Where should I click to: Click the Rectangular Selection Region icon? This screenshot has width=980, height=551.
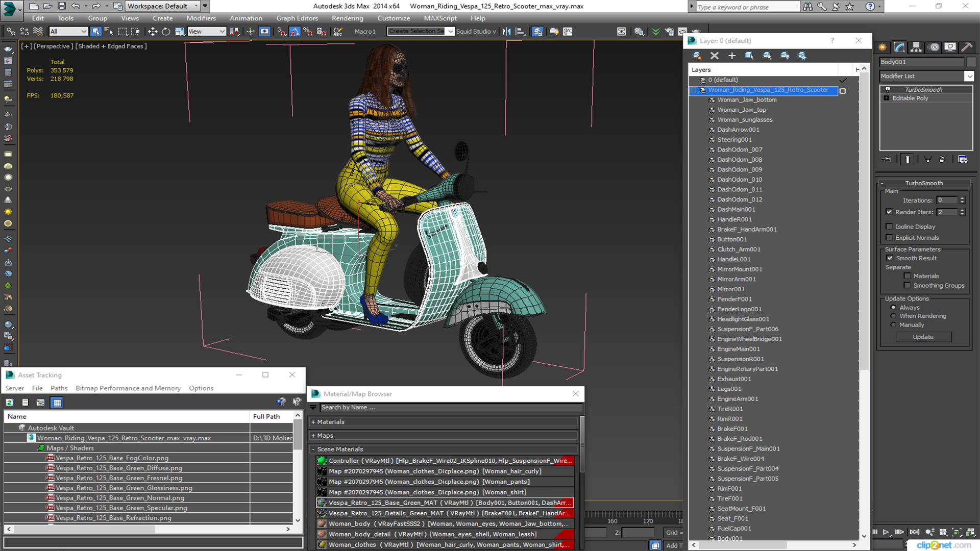pos(122,32)
